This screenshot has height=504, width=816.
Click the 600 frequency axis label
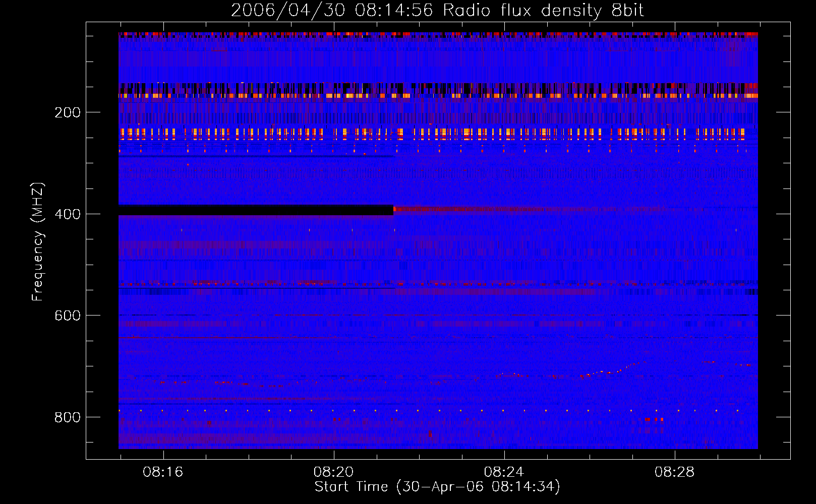click(x=68, y=316)
